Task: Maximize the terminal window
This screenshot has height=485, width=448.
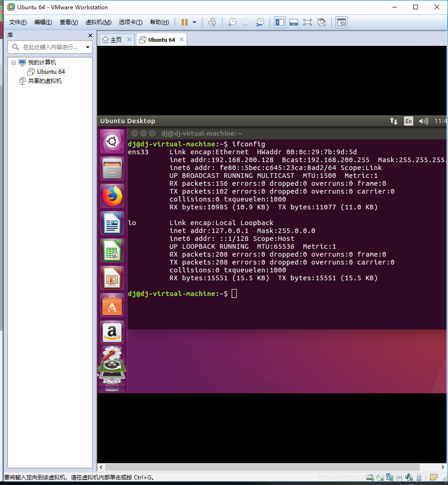Action: point(152,133)
